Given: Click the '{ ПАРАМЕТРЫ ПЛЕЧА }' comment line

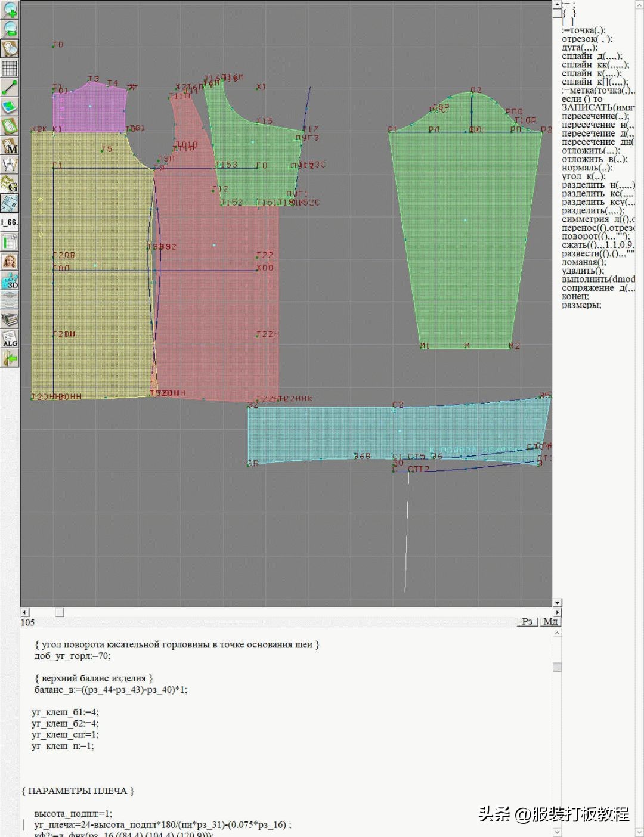Looking at the screenshot, I should (x=78, y=790).
